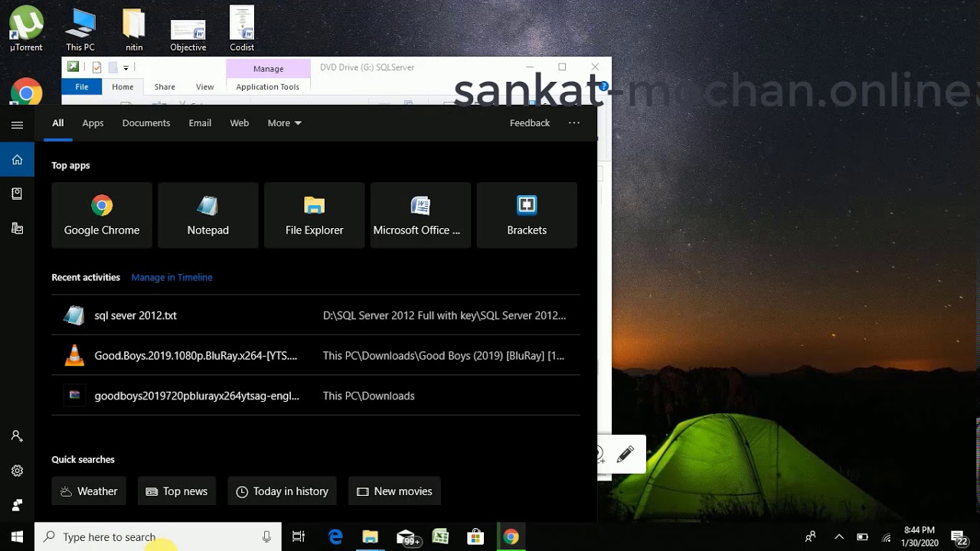The image size is (980, 551).
Task: Select Codist document on desktop
Action: [242, 29]
